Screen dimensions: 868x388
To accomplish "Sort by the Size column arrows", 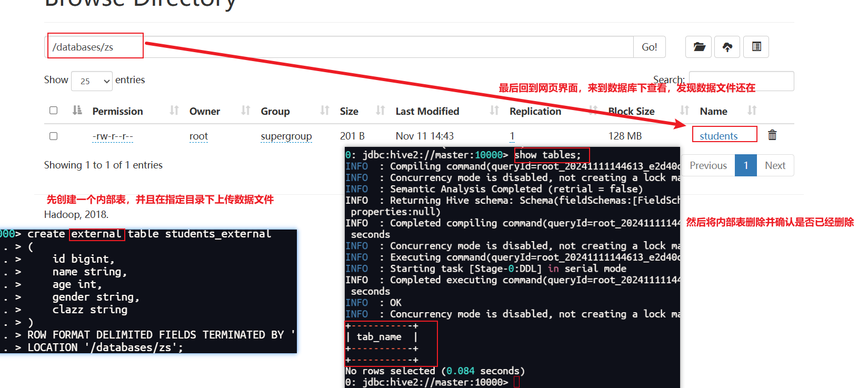I will [381, 111].
